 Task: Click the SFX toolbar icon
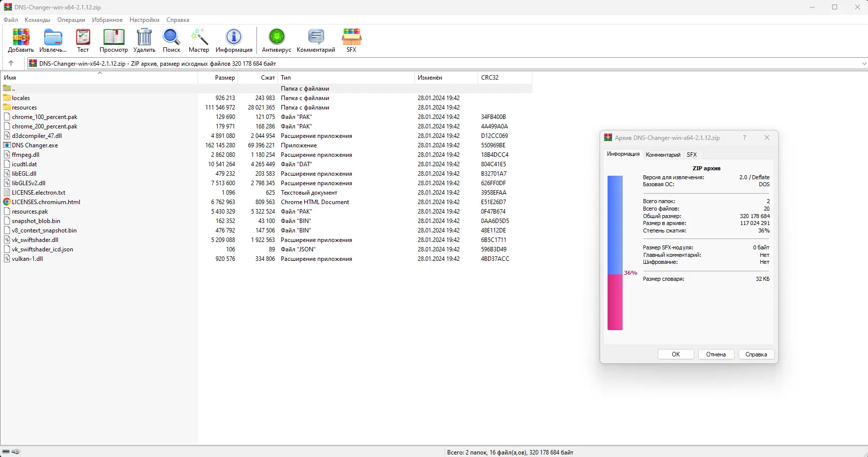352,37
